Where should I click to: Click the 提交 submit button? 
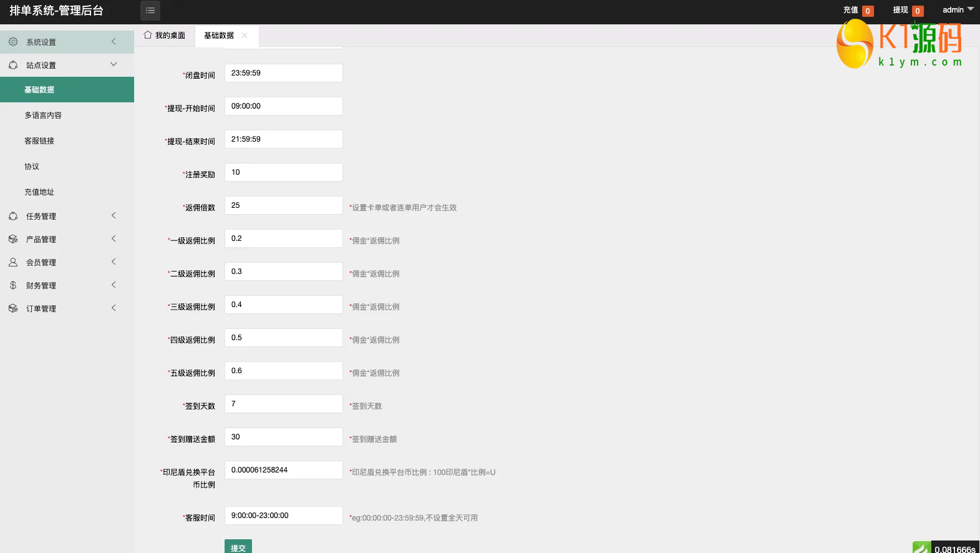(x=238, y=547)
